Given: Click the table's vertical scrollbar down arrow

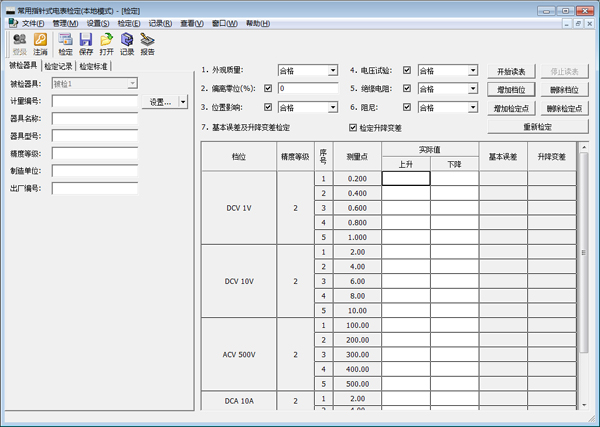Looking at the screenshot, I should (x=583, y=404).
